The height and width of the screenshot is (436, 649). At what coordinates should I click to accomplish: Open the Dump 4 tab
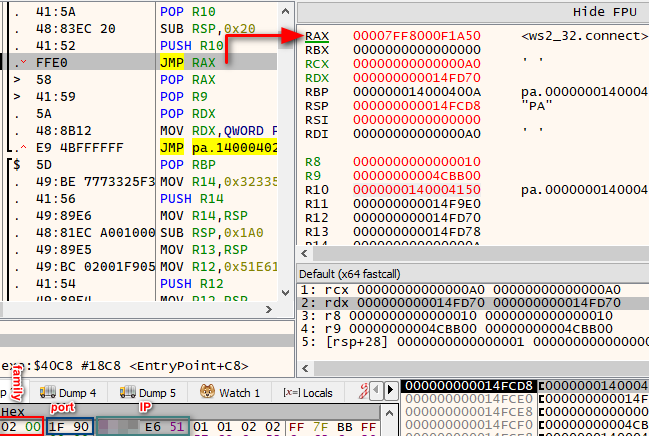click(68, 393)
